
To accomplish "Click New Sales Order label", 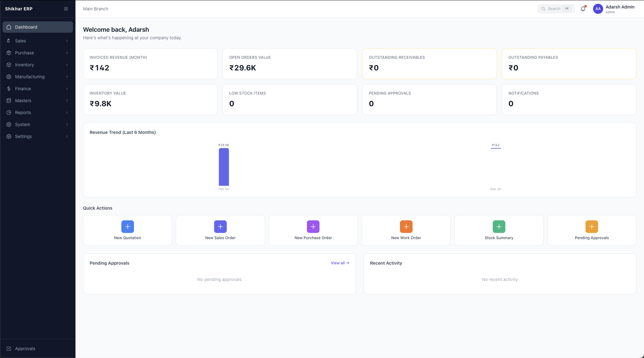I will pos(220,238).
